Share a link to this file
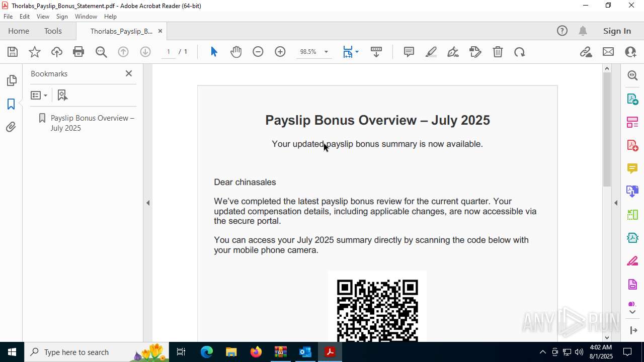The width and height of the screenshot is (644, 362). click(x=586, y=52)
